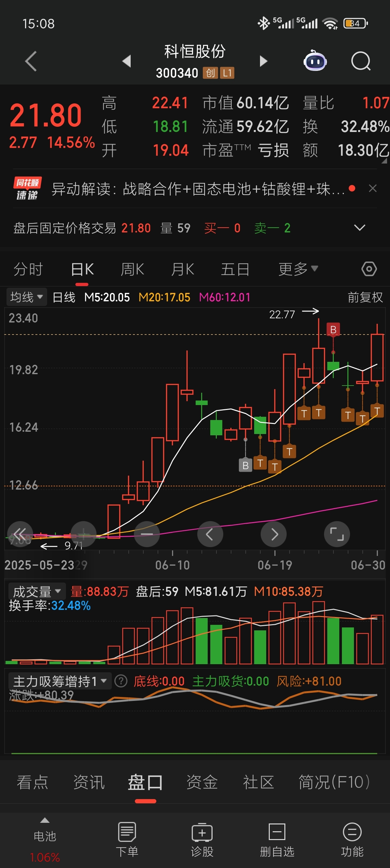This screenshot has height=868, width=390.
Task: Switch to previous stock with left triangle
Action: pos(127,61)
